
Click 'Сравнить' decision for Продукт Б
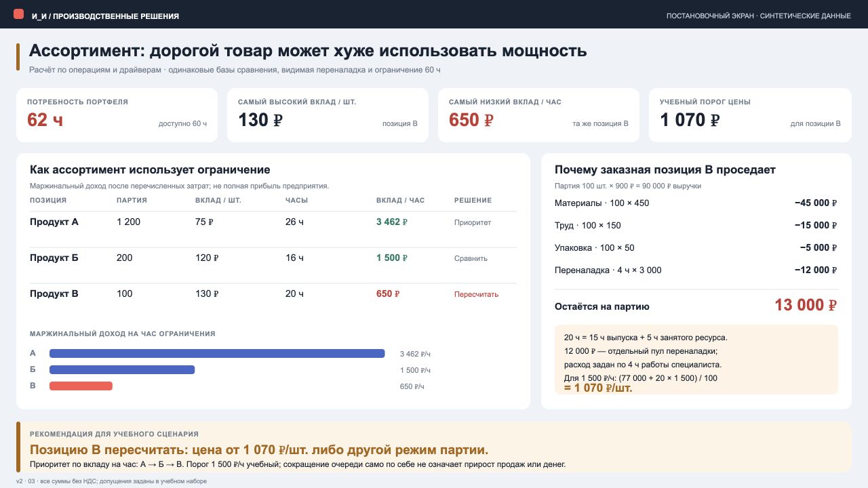471,258
